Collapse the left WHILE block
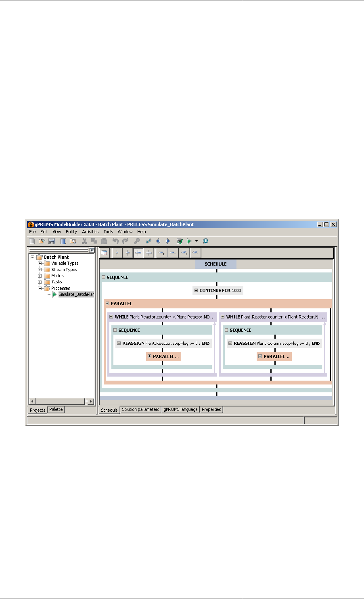Screen dimensions: 364x599 click(x=111, y=317)
